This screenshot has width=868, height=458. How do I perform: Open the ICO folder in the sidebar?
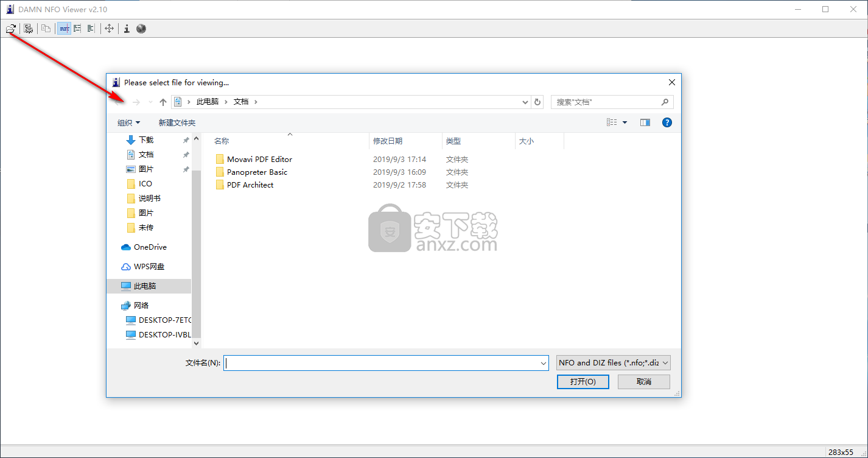pos(145,184)
